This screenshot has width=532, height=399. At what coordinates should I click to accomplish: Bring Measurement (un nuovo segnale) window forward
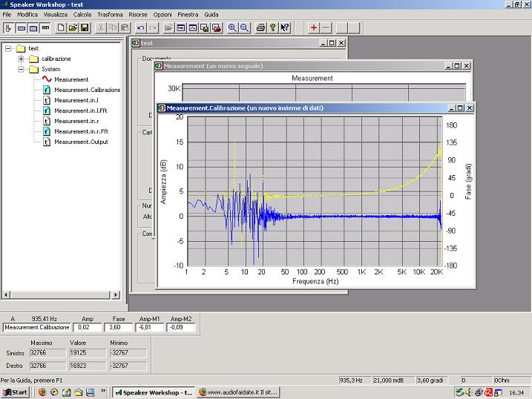click(298, 66)
